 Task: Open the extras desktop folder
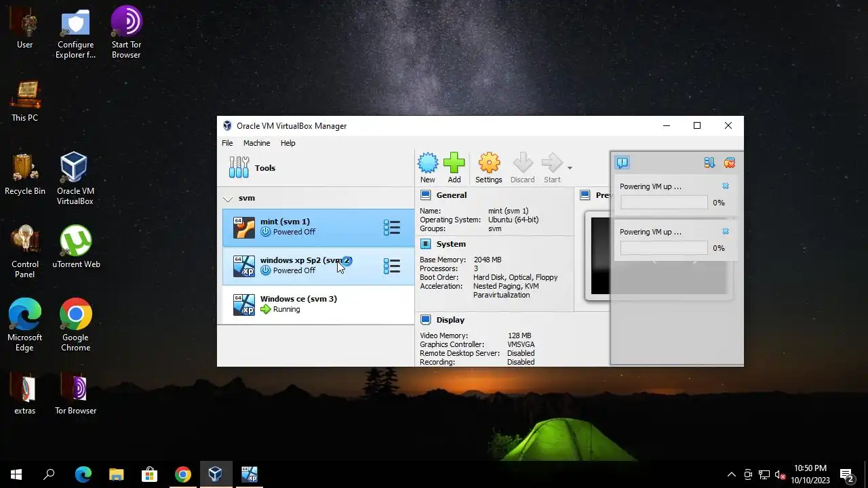pyautogui.click(x=25, y=394)
